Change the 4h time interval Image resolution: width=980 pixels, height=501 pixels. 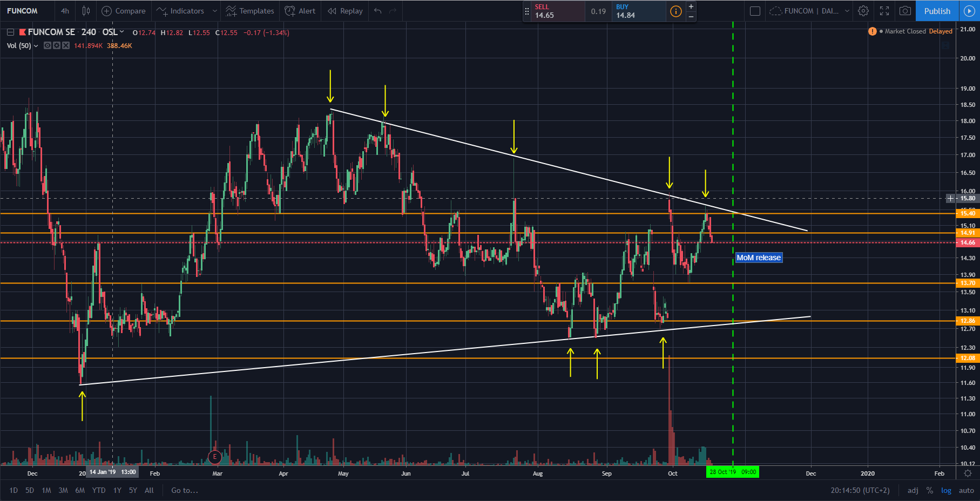click(x=65, y=11)
